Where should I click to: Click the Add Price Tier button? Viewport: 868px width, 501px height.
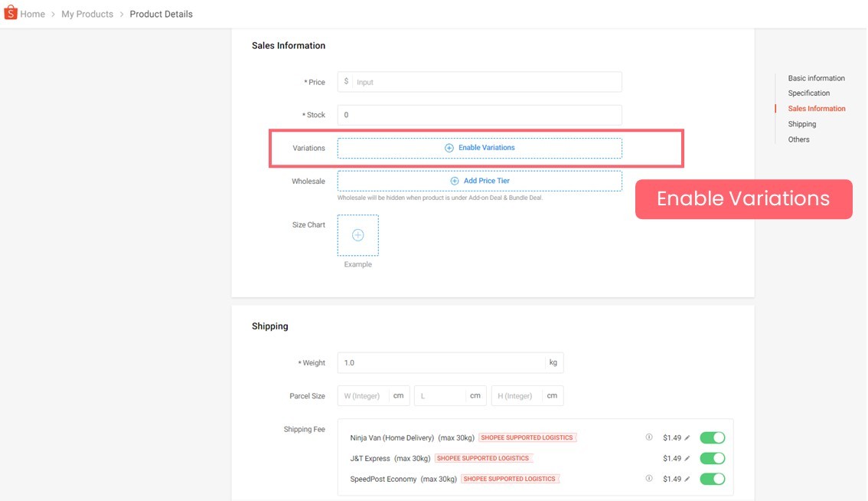click(x=479, y=181)
